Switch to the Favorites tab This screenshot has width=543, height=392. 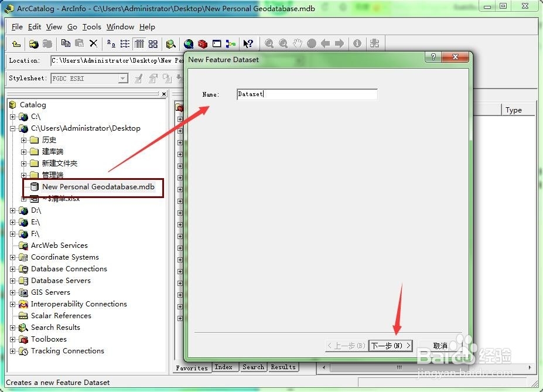(x=192, y=368)
